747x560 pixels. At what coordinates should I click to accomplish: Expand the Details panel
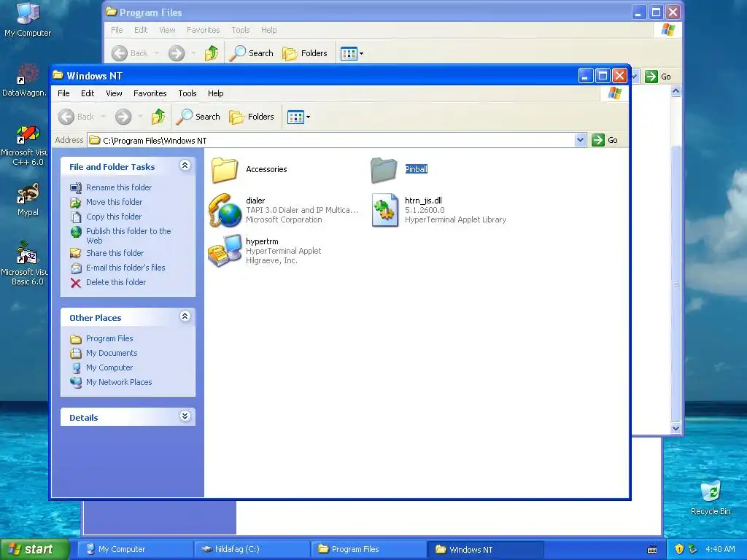pyautogui.click(x=185, y=416)
